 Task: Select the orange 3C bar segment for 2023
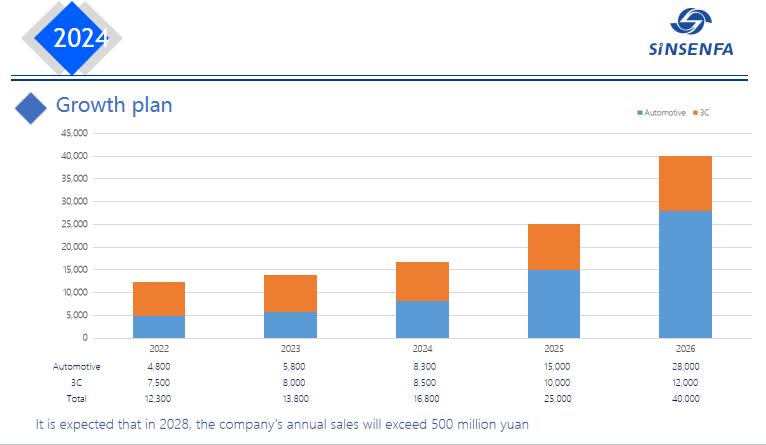pos(291,293)
